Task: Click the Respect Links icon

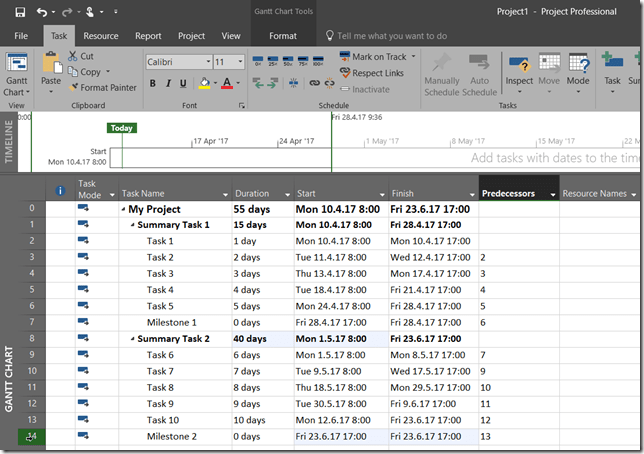Action: click(370, 73)
